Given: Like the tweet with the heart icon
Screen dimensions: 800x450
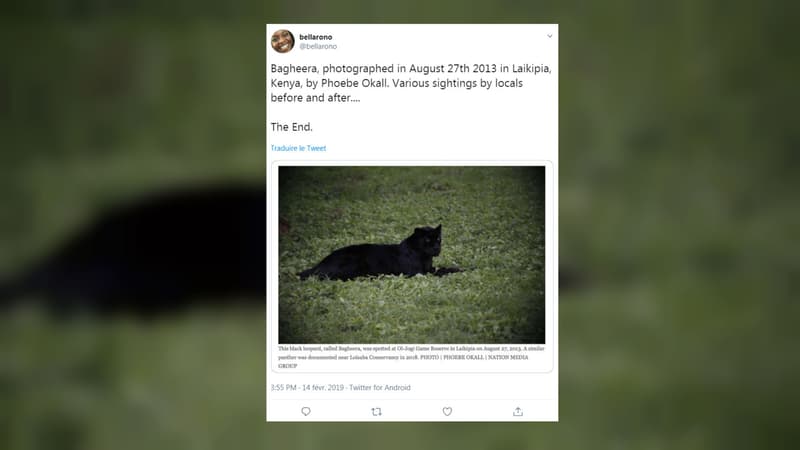Looking at the screenshot, I should click(x=447, y=411).
